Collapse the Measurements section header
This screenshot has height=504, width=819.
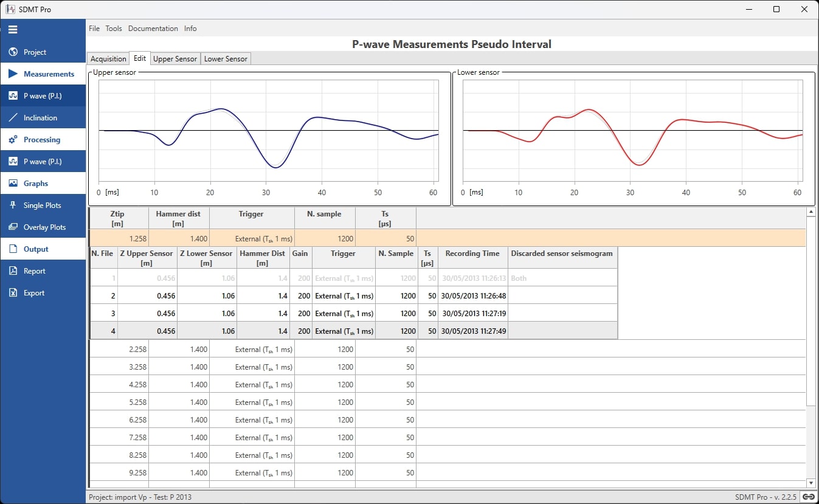click(43, 74)
